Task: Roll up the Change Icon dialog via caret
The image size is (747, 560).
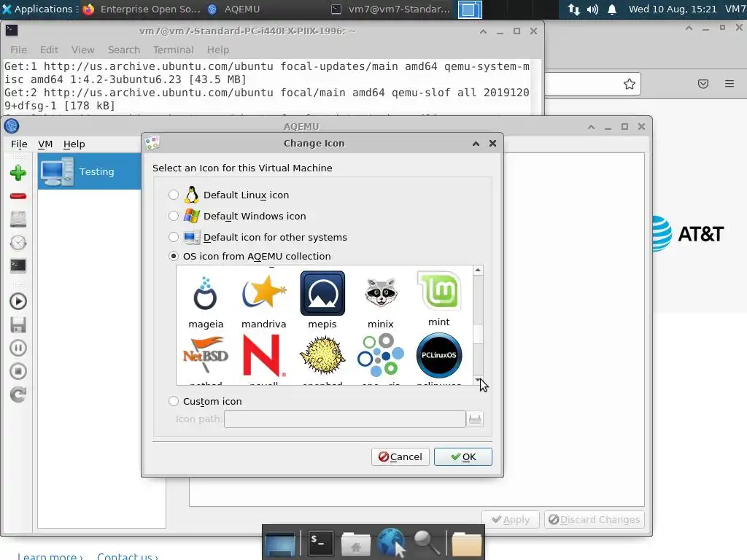Action: 476,144
